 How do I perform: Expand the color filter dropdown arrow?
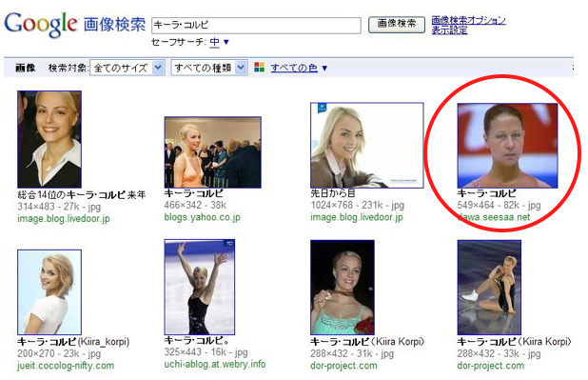324,68
